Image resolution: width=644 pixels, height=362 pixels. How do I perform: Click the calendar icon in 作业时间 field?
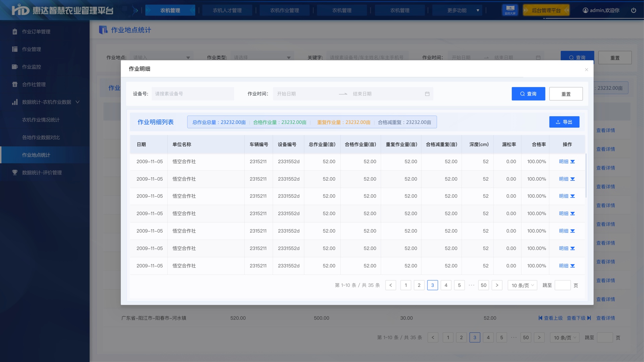click(x=427, y=94)
